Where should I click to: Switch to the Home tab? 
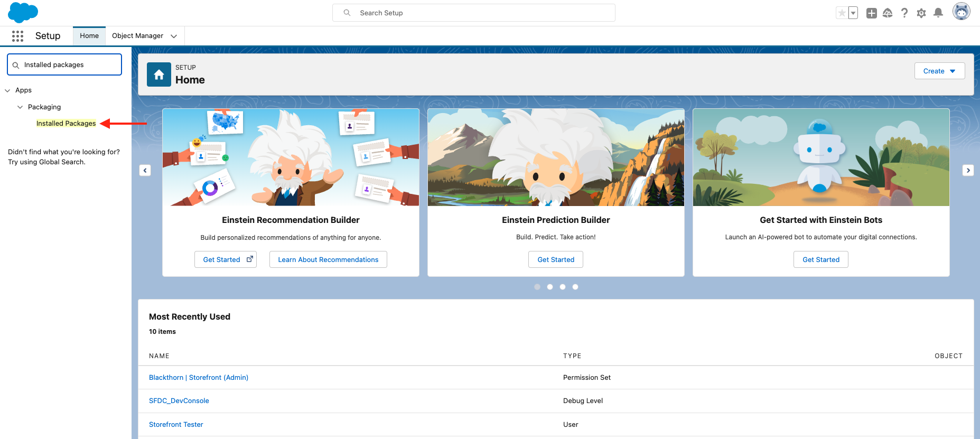[x=89, y=36]
